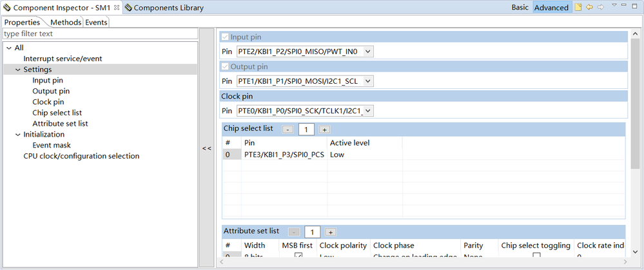644x270 pixels.
Task: Click the horizontal scroll left arrow
Action: (222, 262)
